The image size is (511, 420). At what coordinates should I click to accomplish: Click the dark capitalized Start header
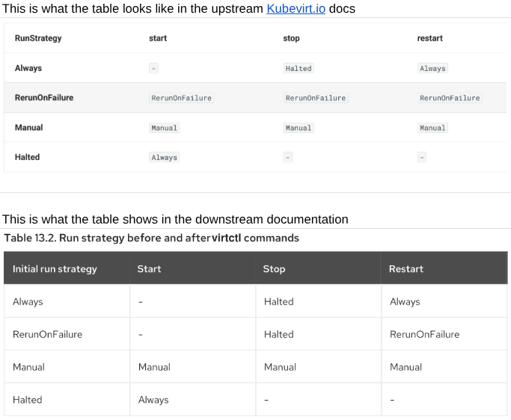(150, 269)
